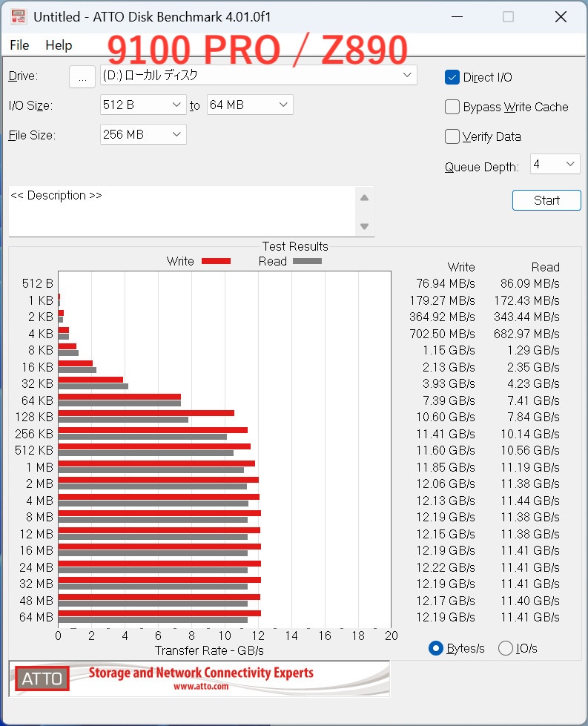Click the 11.19 GB/s read value
Viewport: 588px width, 726px height.
pos(530,467)
